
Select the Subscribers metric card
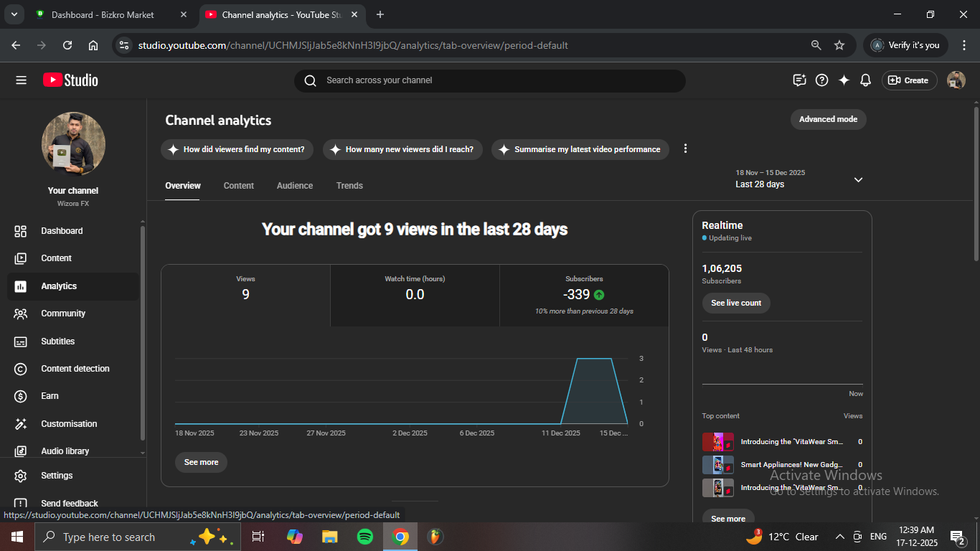[584, 295]
